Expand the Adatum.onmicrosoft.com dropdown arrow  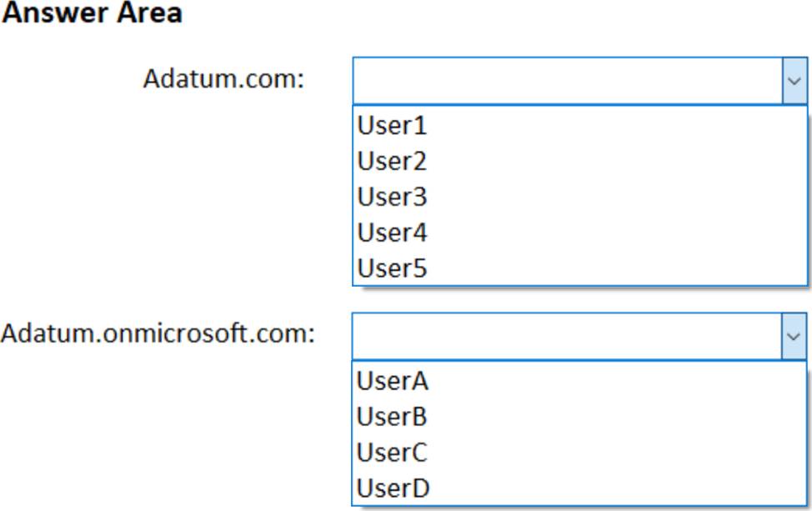click(794, 337)
